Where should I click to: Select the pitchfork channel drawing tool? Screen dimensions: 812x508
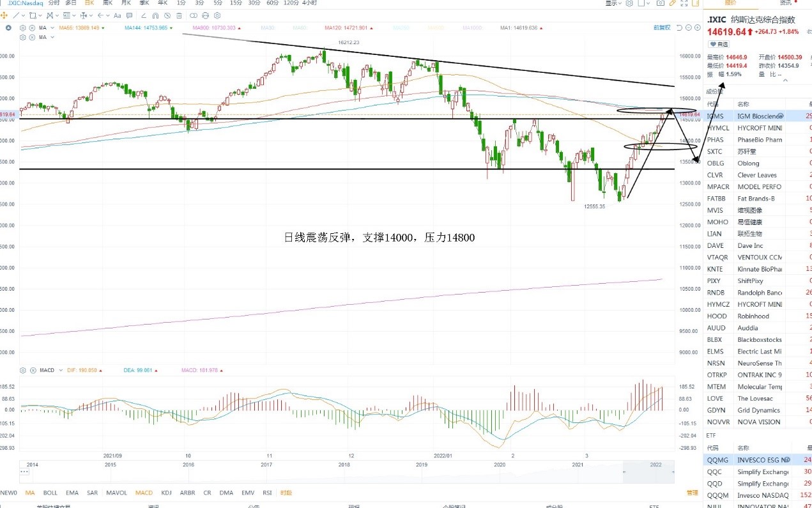(49, 15)
